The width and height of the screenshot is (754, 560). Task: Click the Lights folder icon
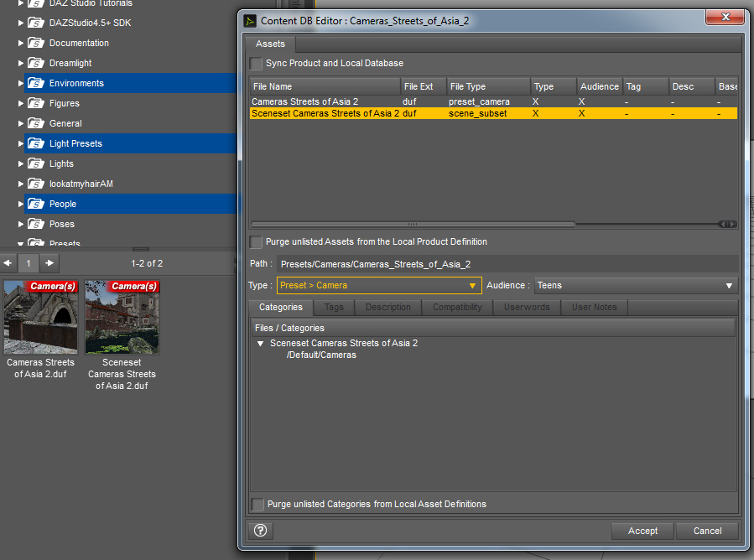(x=36, y=164)
